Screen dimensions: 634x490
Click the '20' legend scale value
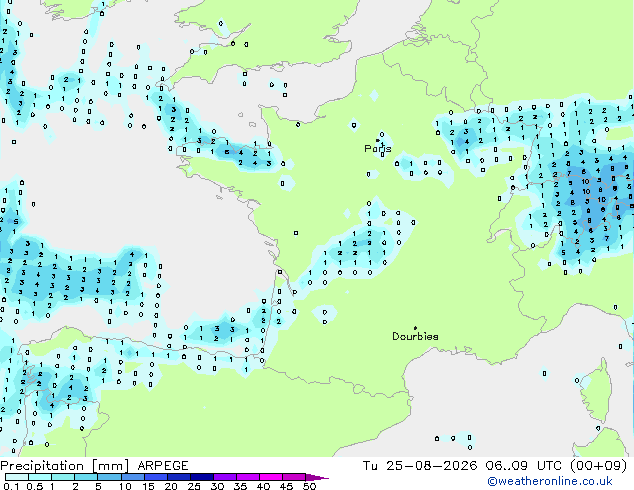[171, 486]
